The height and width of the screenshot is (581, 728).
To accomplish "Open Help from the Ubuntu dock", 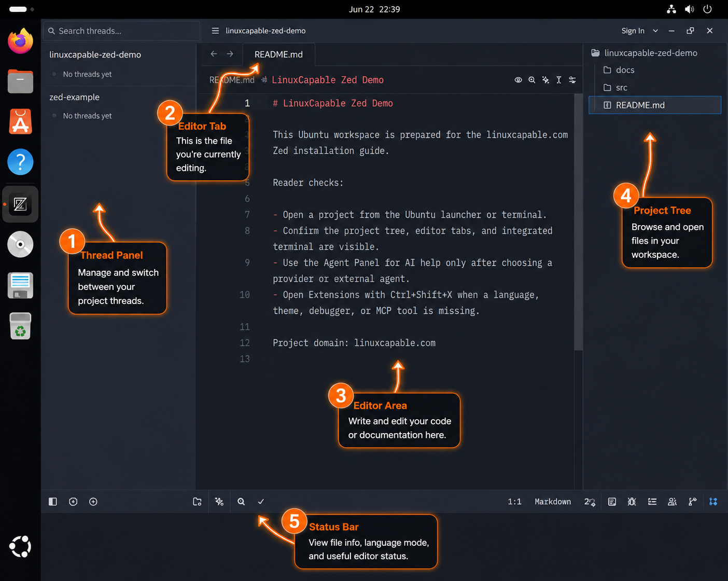I will (20, 162).
